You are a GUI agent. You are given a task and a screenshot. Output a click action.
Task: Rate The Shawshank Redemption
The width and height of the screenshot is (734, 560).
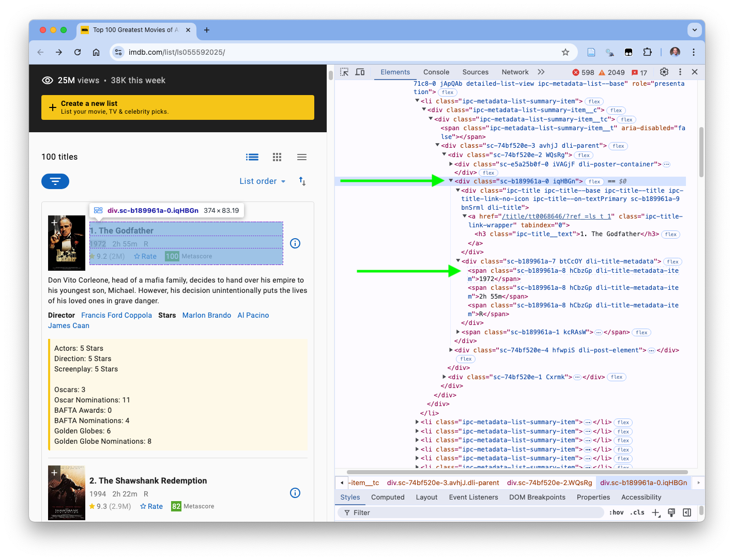click(151, 506)
